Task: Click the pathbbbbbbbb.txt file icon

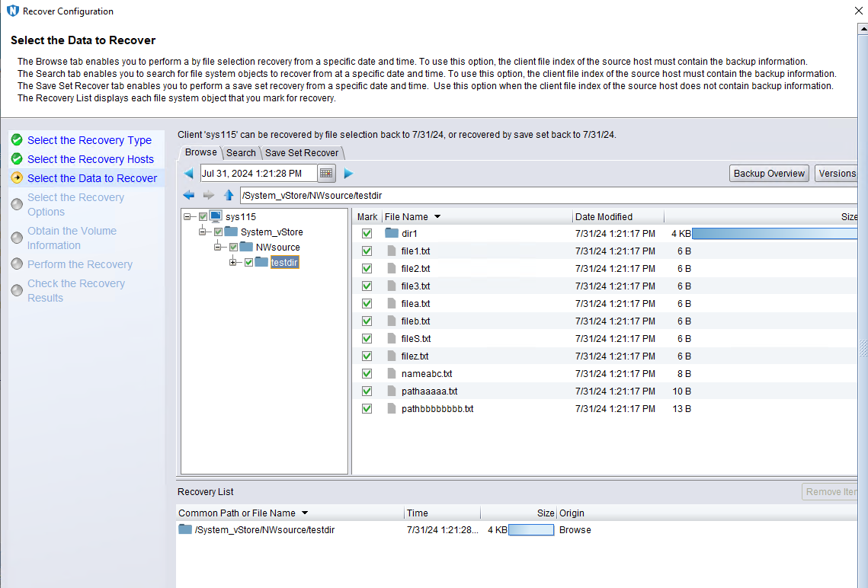Action: 392,409
